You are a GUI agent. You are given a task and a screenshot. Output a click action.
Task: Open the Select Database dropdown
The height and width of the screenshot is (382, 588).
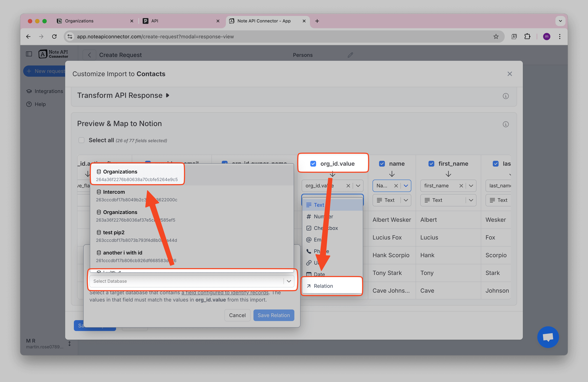point(192,281)
